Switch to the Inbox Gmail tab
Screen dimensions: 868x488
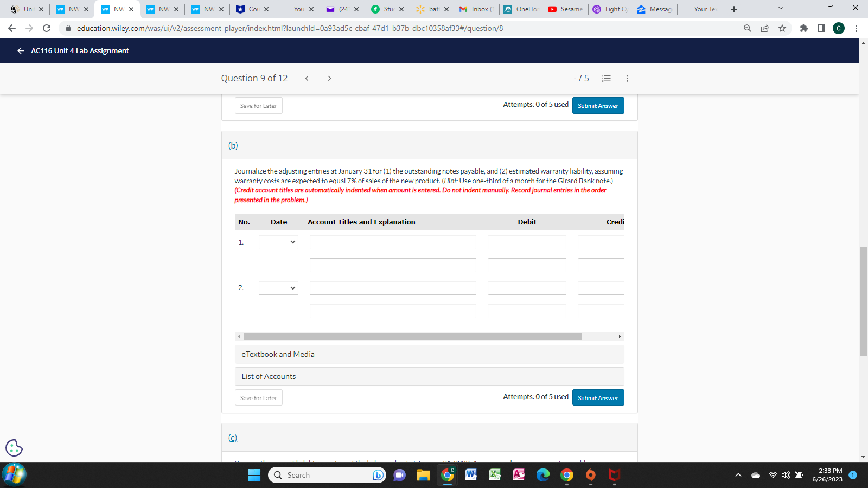(476, 9)
